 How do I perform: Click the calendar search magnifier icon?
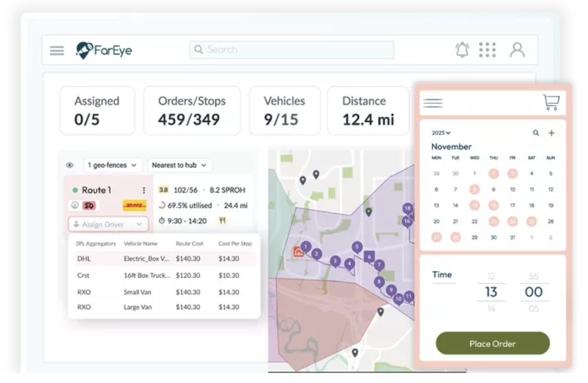536,133
